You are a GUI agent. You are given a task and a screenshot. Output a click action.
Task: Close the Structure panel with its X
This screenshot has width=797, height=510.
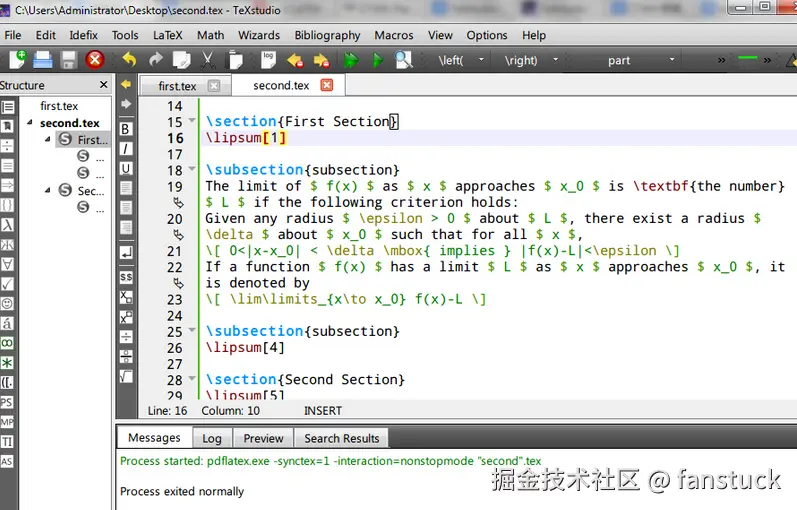pos(104,84)
